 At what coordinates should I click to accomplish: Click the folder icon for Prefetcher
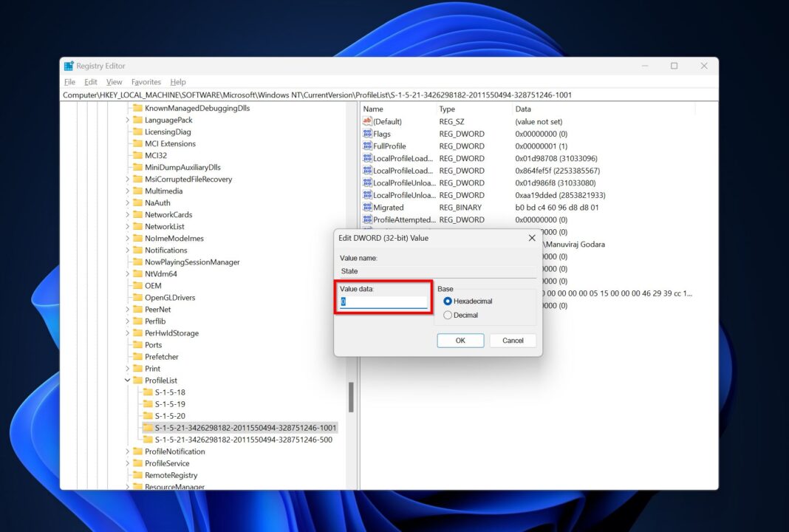[138, 356]
